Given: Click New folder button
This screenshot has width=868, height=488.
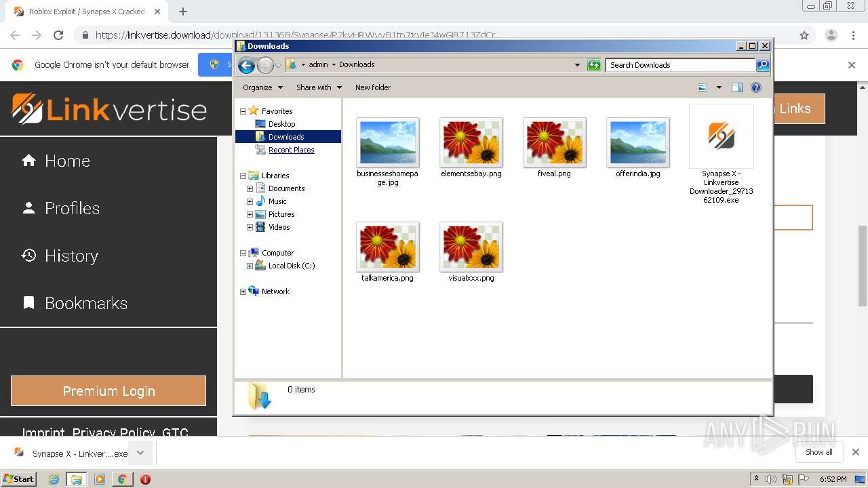Looking at the screenshot, I should point(373,87).
